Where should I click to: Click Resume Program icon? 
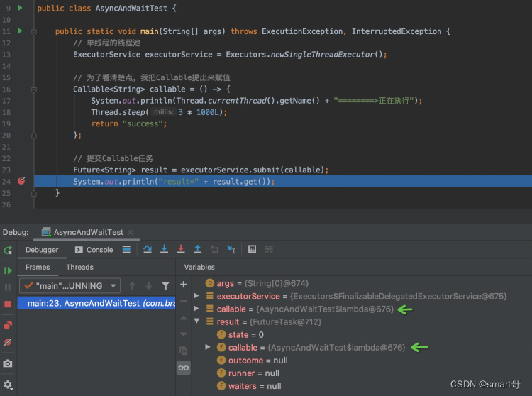tap(8, 270)
